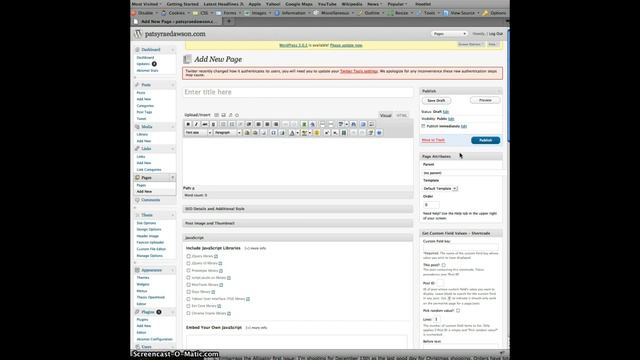Open the Paragraph format dropdown
The width and height of the screenshot is (640, 360).
tap(228, 133)
